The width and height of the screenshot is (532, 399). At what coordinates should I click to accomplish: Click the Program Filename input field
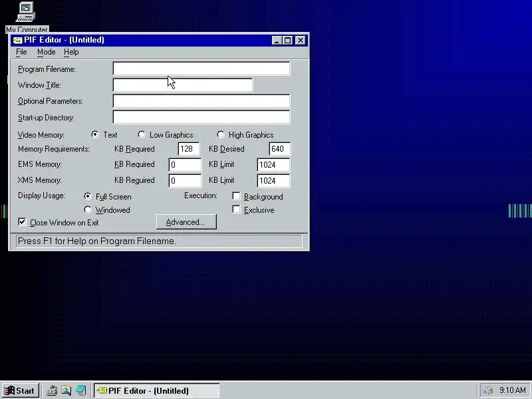pos(201,68)
